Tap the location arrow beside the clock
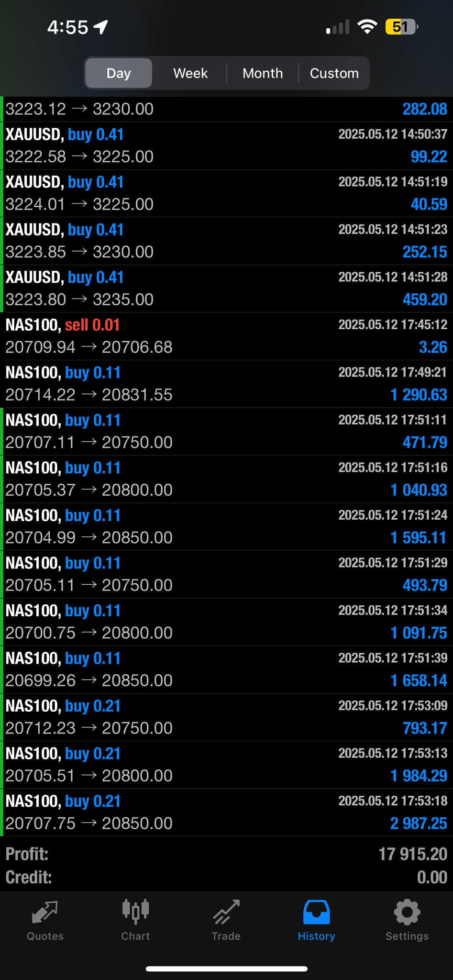The height and width of the screenshot is (980, 453). 101,27
